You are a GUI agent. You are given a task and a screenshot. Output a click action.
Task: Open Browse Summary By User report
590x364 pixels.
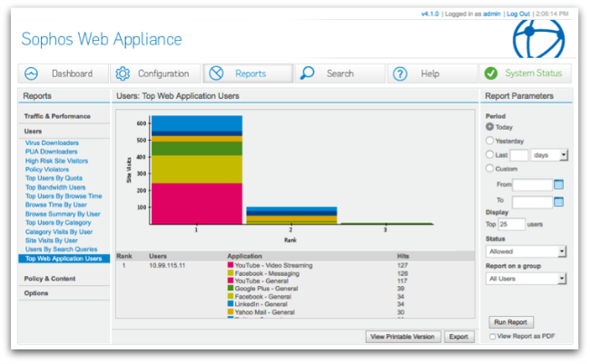click(63, 214)
